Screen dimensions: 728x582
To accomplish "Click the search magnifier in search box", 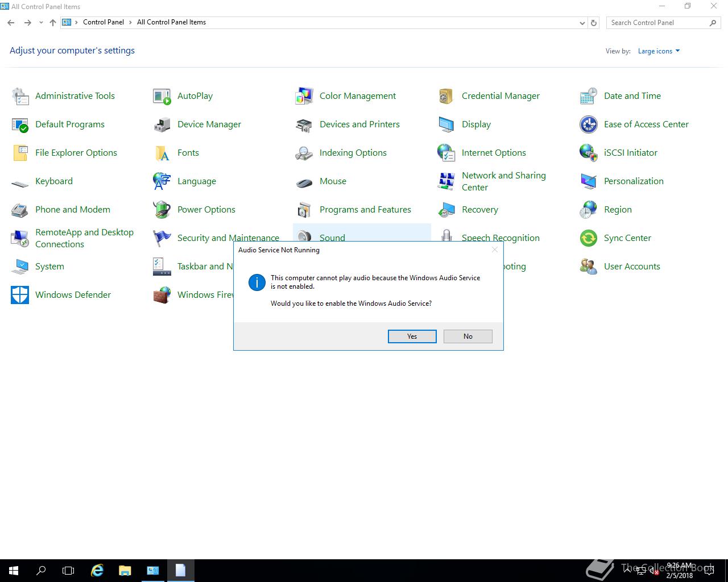I will (x=713, y=23).
